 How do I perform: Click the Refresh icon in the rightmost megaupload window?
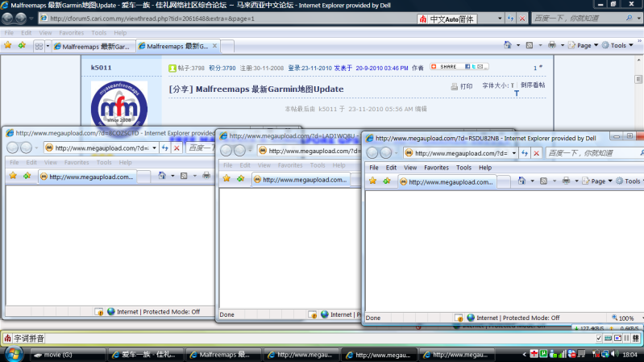[x=525, y=152]
